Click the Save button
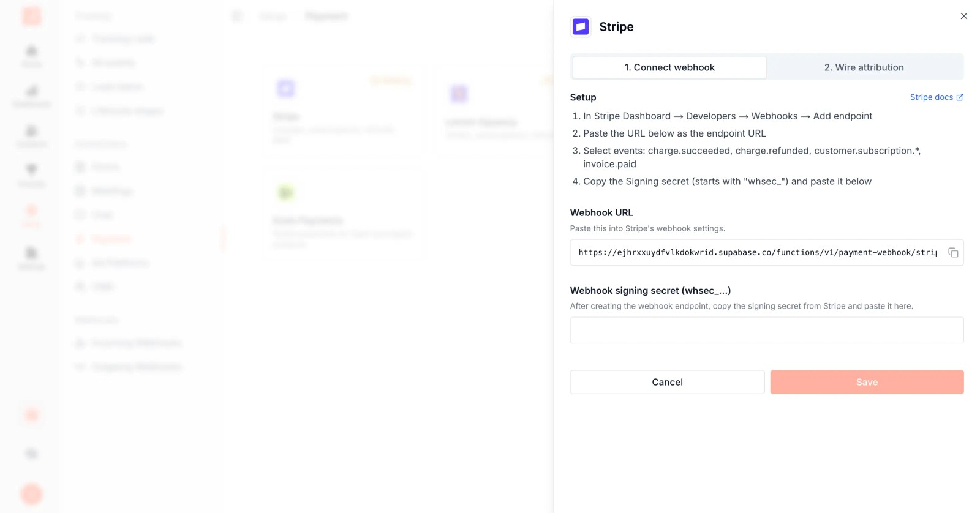 coord(867,382)
